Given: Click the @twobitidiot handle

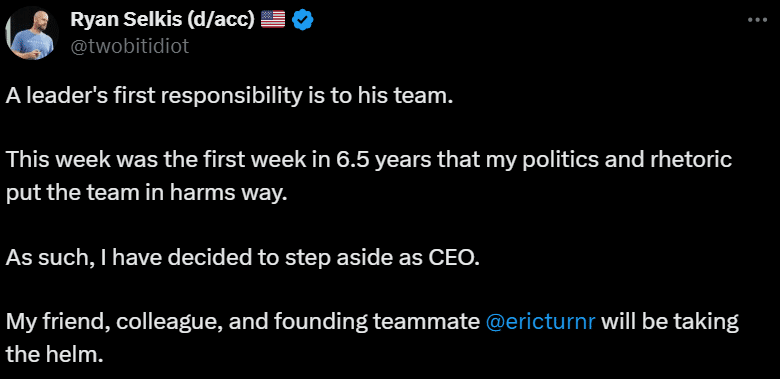Looking at the screenshot, I should (x=130, y=46).
